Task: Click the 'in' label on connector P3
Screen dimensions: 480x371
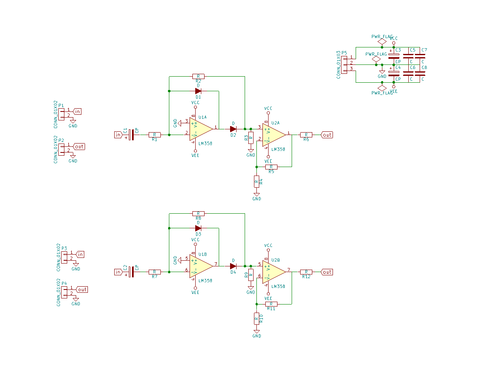Action: (80, 254)
